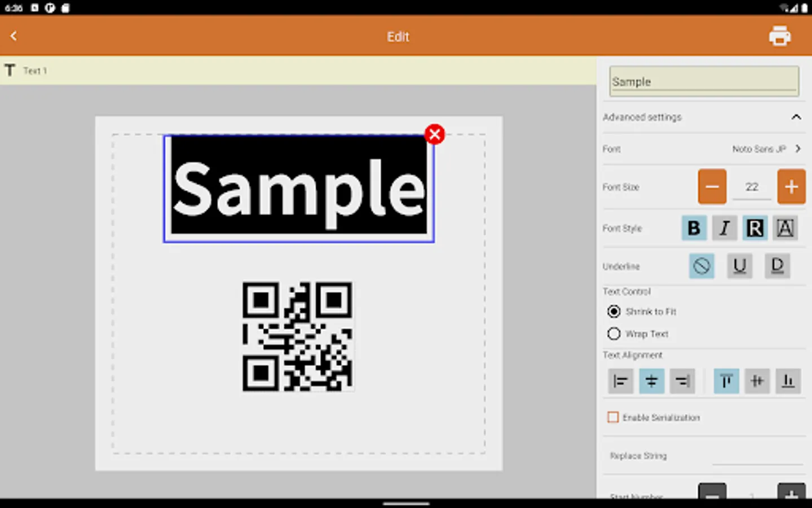Collapse the Advanced settings section
Viewport: 812px width, 508px height.
(x=796, y=117)
